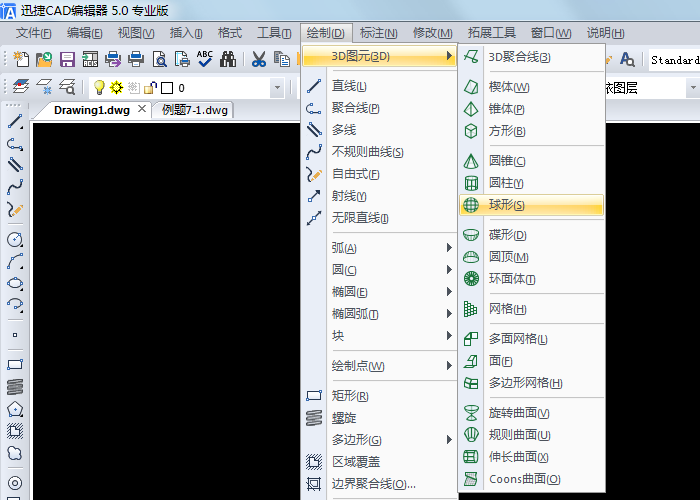Choose 不规则曲线(S) in Draw menu

380,152
